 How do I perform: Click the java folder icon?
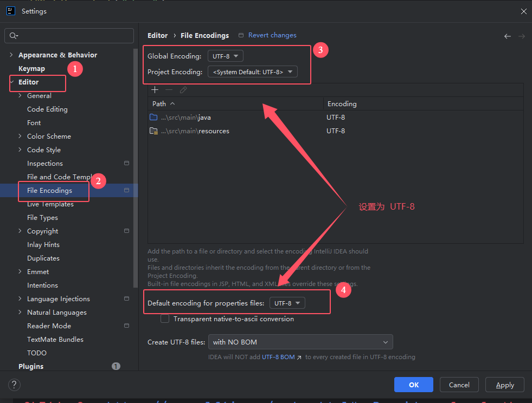point(153,118)
